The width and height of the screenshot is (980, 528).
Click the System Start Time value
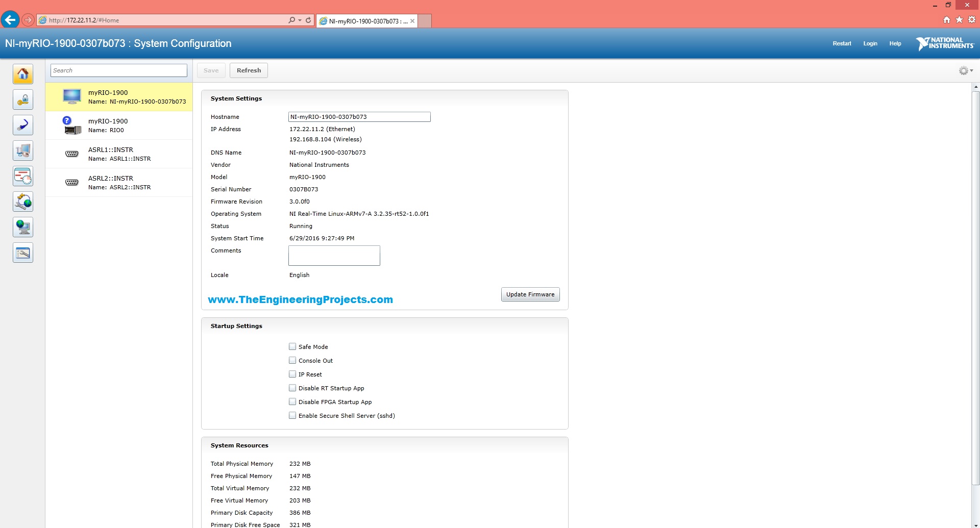coord(322,238)
